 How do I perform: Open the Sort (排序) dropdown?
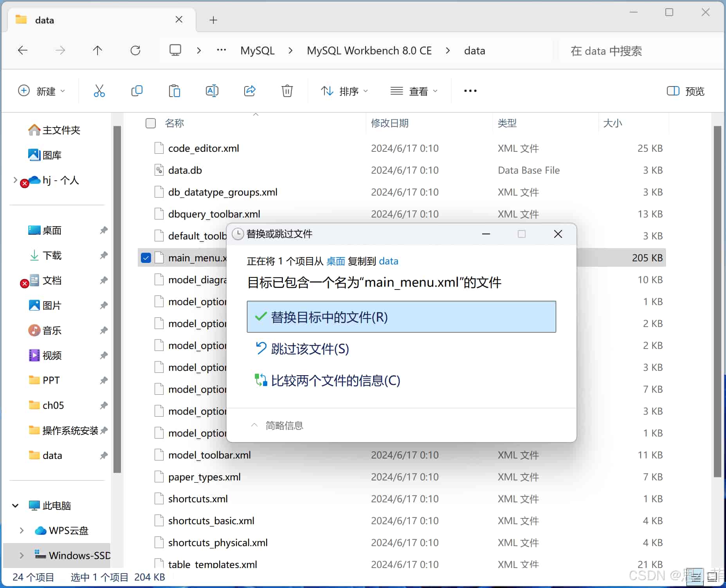coord(344,91)
